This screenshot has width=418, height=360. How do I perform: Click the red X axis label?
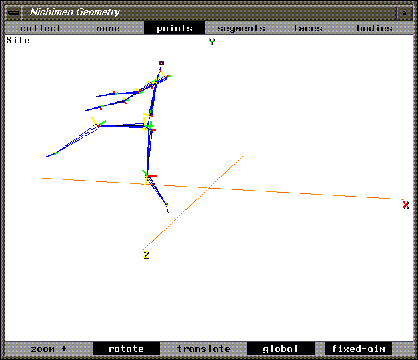(x=406, y=205)
